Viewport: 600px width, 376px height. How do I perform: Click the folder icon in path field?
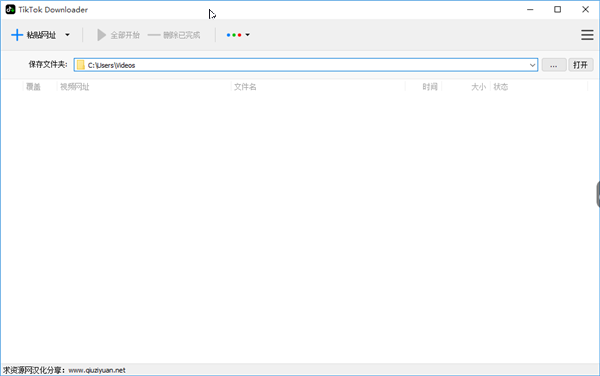80,65
